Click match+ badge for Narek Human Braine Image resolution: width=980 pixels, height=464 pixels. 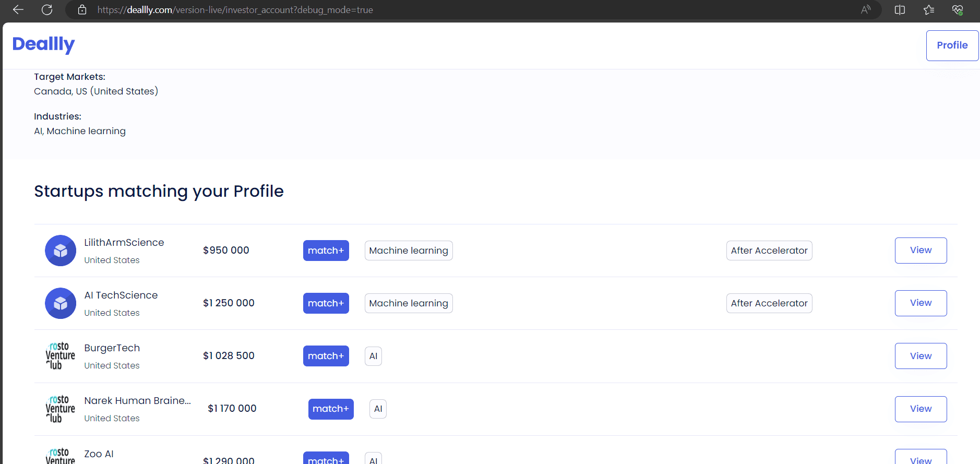pos(331,409)
